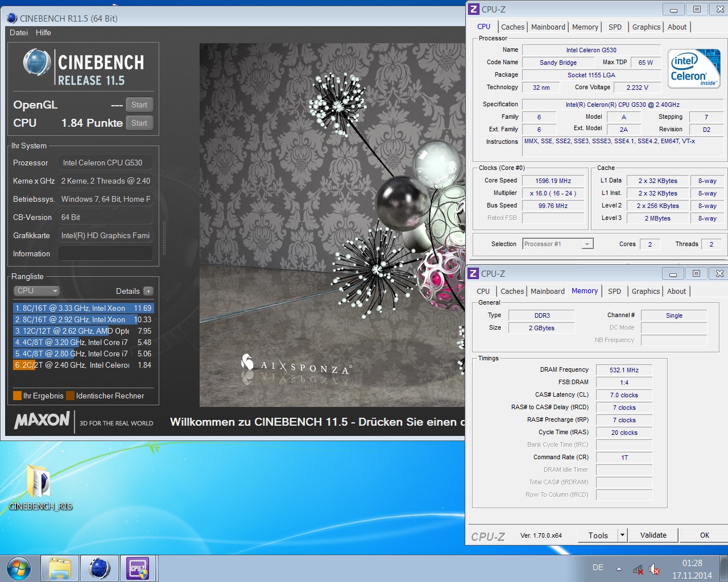
Task: Click the Details label in Rangliste
Action: [x=127, y=291]
